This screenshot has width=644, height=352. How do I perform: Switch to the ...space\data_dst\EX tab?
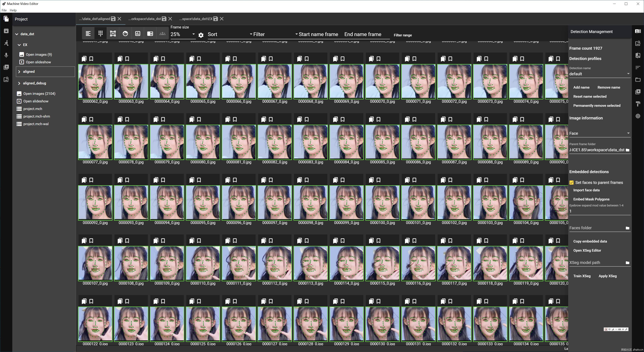click(x=196, y=19)
